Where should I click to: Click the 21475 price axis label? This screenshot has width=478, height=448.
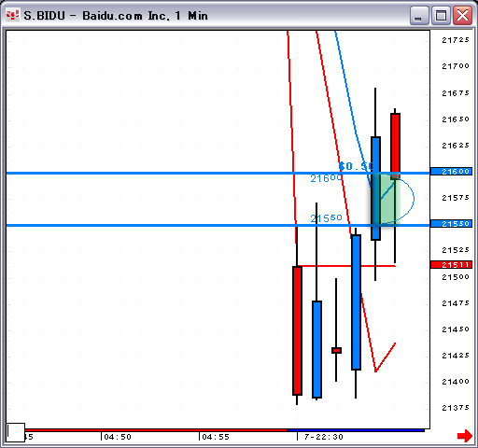(x=456, y=303)
